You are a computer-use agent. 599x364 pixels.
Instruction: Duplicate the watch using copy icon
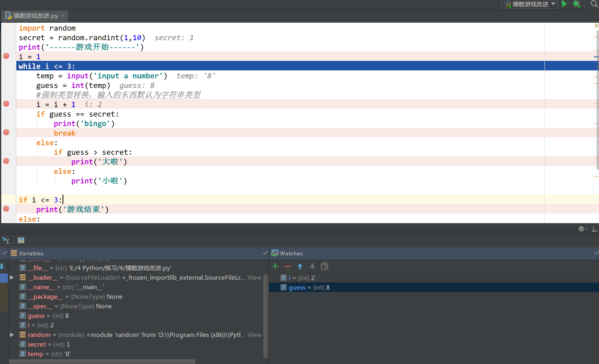[x=325, y=266]
